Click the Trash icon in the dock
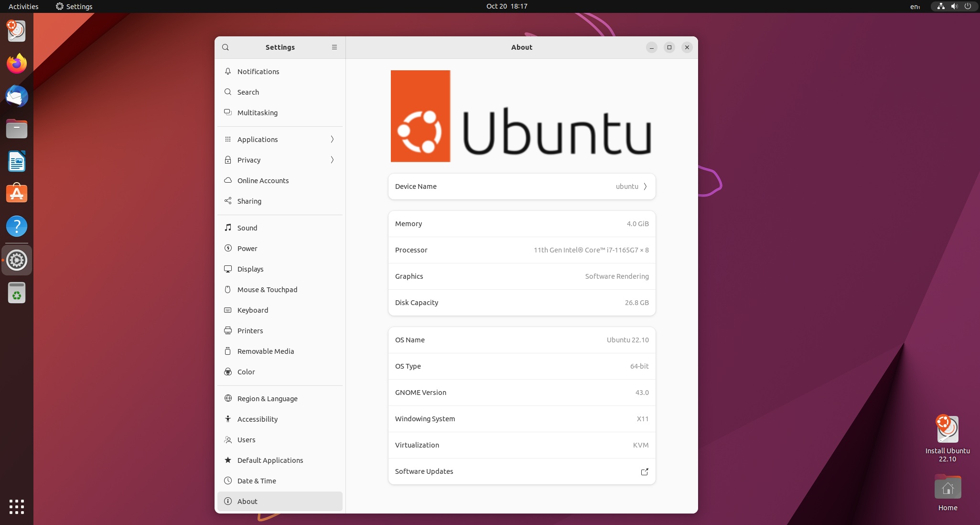 (16, 293)
